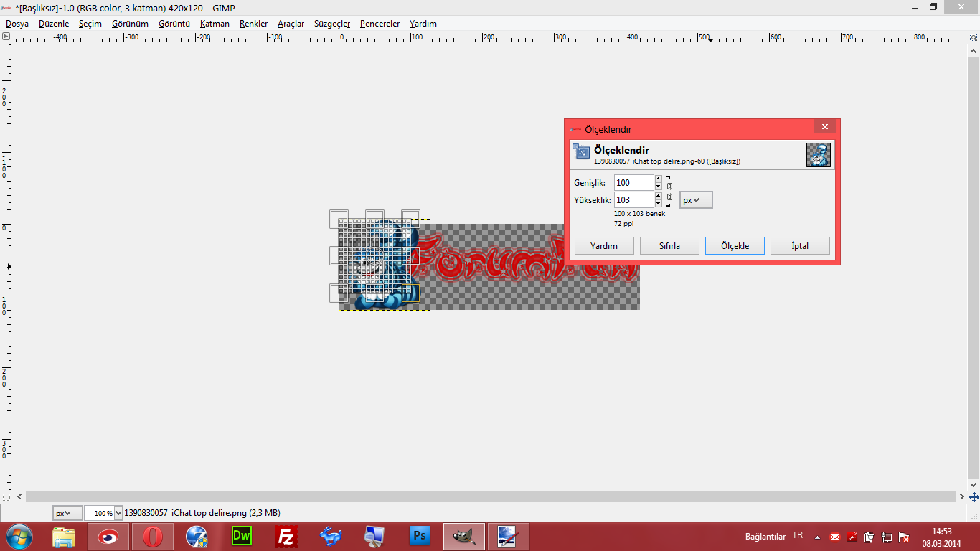Click the top-right scale handle on canvas
This screenshot has width=980, height=551.
point(410,219)
